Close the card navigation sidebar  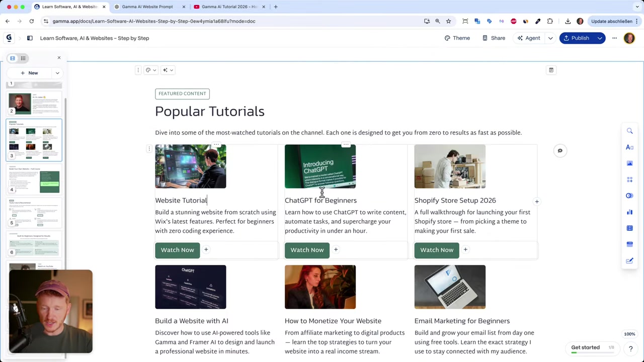click(x=59, y=58)
